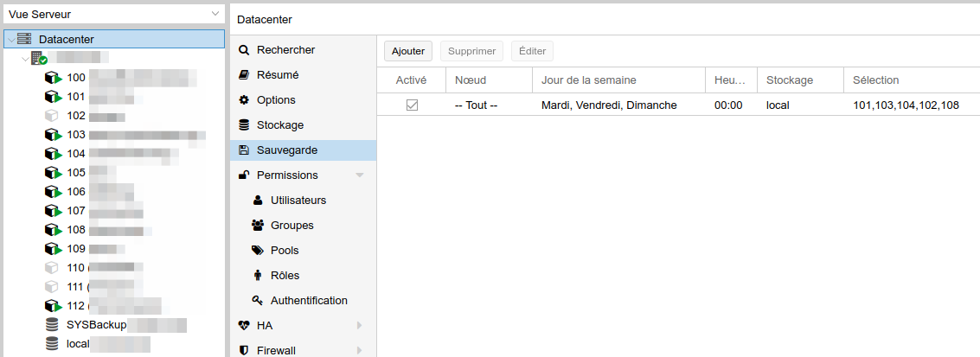This screenshot has height=357, width=980.
Task: Collapse the Datacenter tree node
Action: [x=12, y=39]
